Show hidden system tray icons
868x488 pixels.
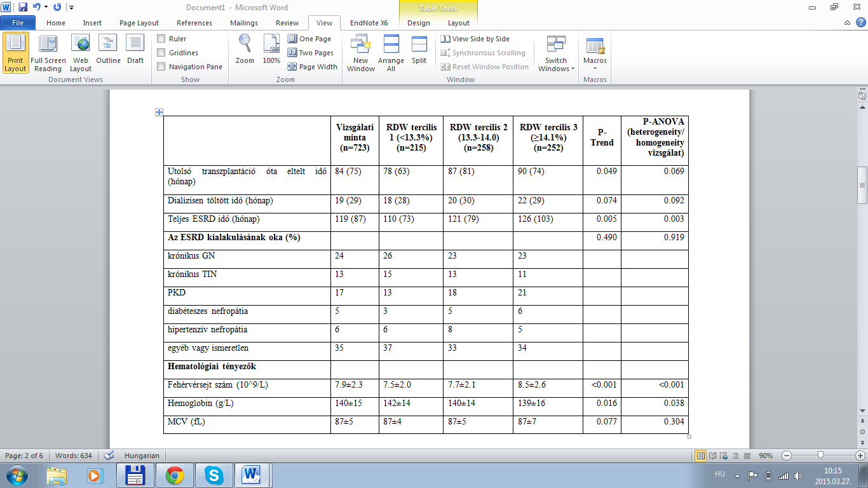[x=736, y=475]
